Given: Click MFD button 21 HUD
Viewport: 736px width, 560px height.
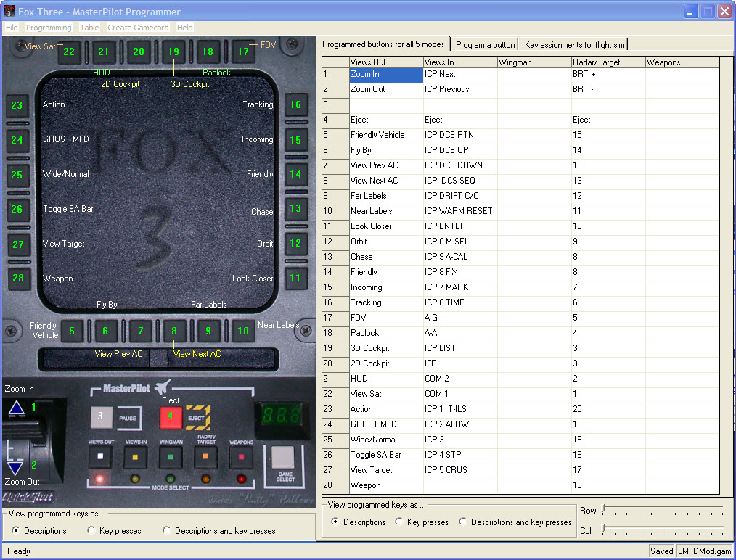Looking at the screenshot, I should (x=103, y=52).
